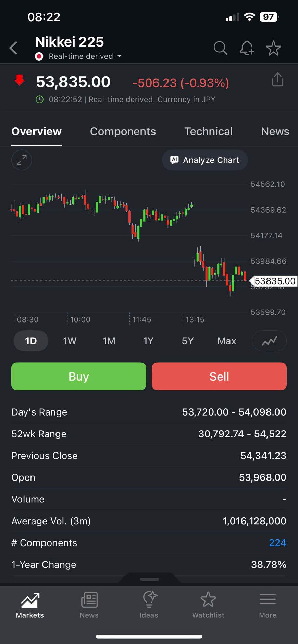298x644 pixels.
Task: Pull up the bottom drawer handle
Action: [x=149, y=579]
